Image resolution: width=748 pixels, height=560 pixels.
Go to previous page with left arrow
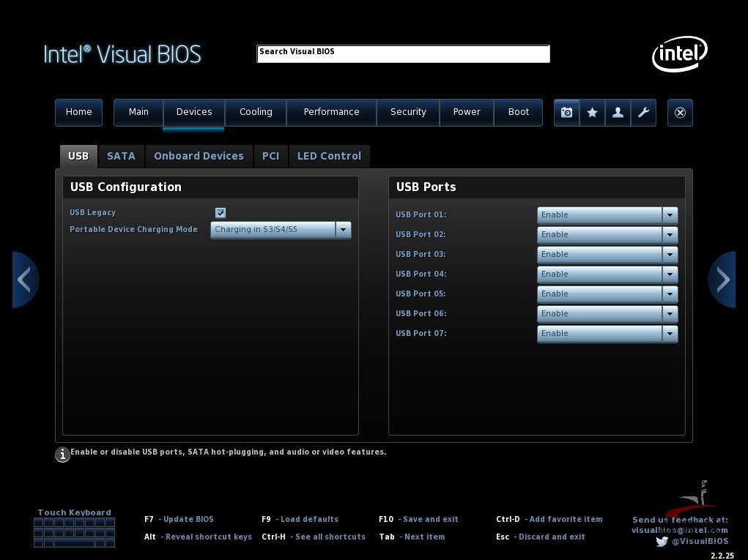coord(25,280)
